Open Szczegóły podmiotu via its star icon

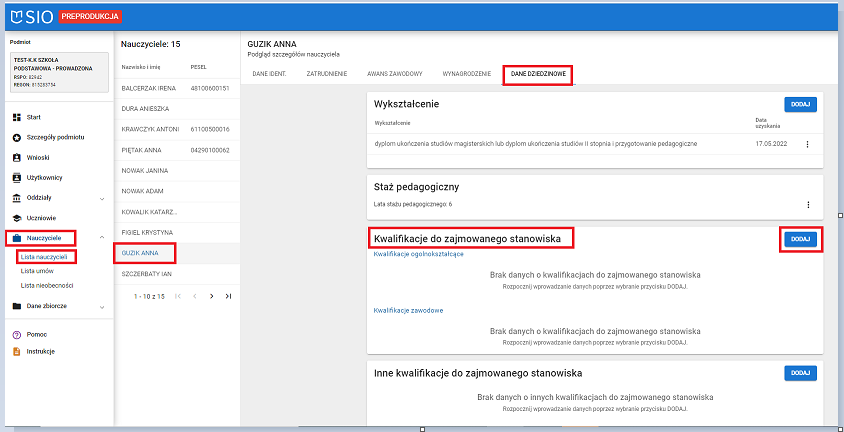tap(16, 137)
